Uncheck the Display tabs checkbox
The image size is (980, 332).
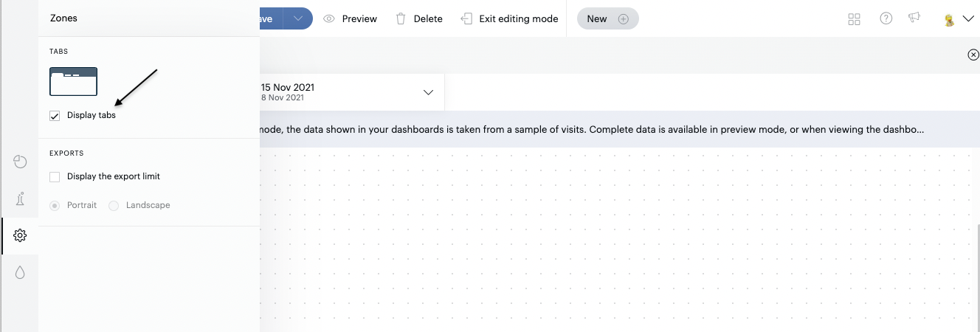pos(55,116)
